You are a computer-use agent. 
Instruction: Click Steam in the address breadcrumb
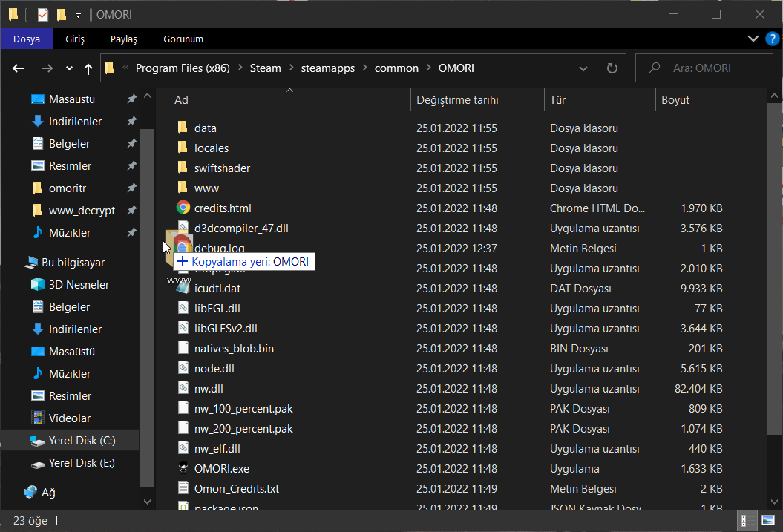(x=265, y=68)
